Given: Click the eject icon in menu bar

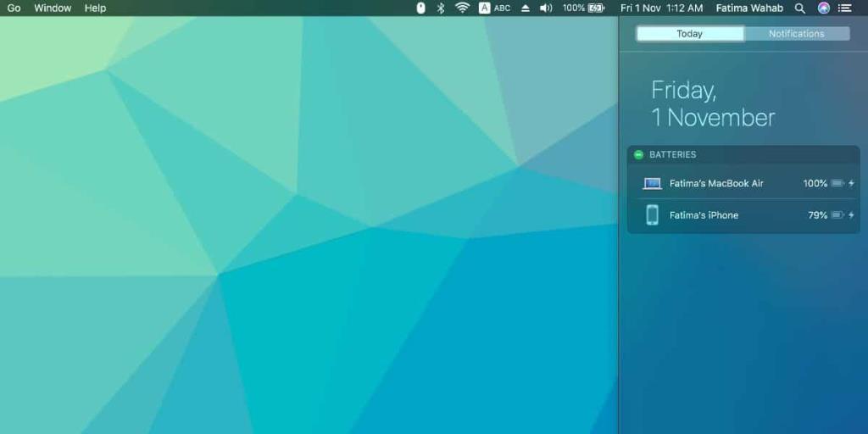Looking at the screenshot, I should click(x=526, y=8).
